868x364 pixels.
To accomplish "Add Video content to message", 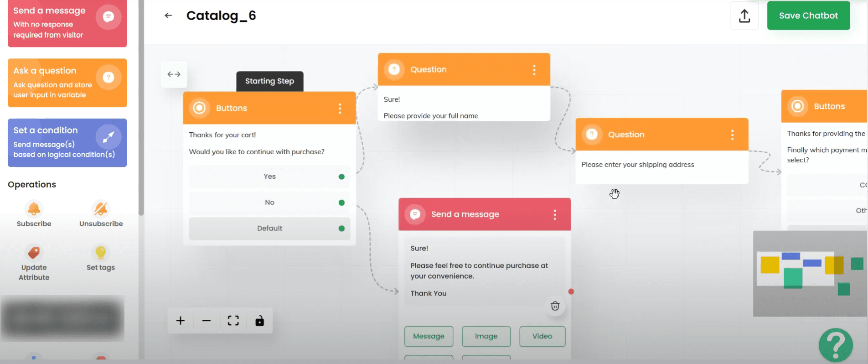I will (542, 336).
